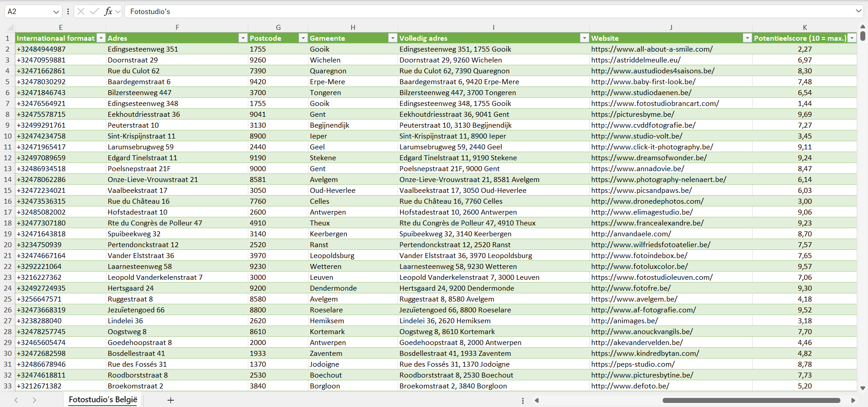This screenshot has width=868, height=407.
Task: Open filter for Potentieelscore column
Action: [x=852, y=38]
